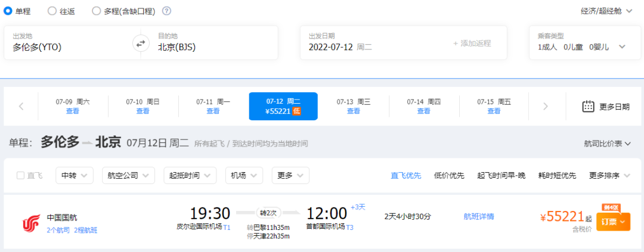Click 停天津22h35m stopover text

click(x=268, y=235)
